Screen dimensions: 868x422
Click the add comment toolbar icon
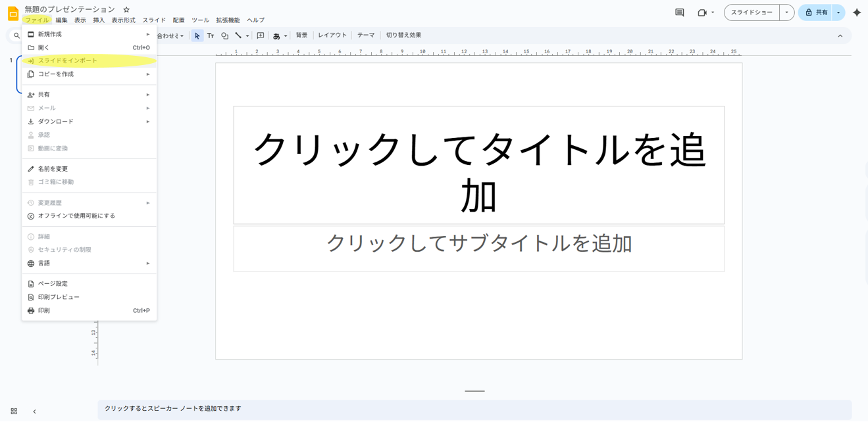[x=261, y=35]
